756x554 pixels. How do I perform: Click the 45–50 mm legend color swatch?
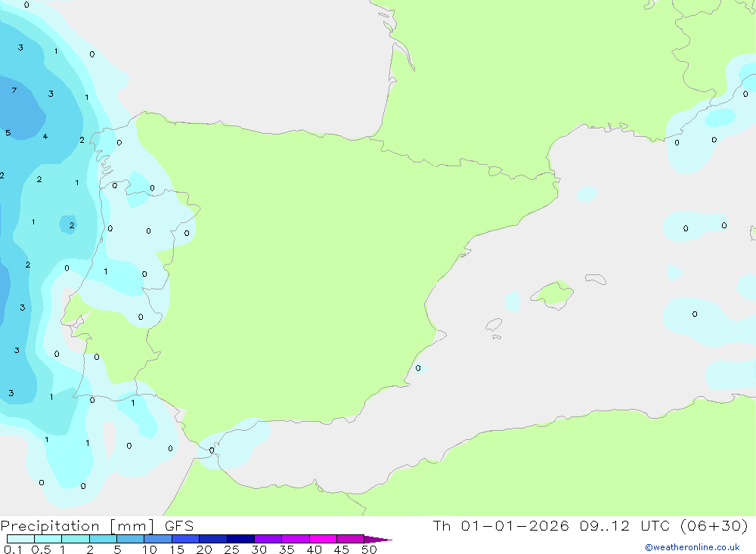pos(351,539)
